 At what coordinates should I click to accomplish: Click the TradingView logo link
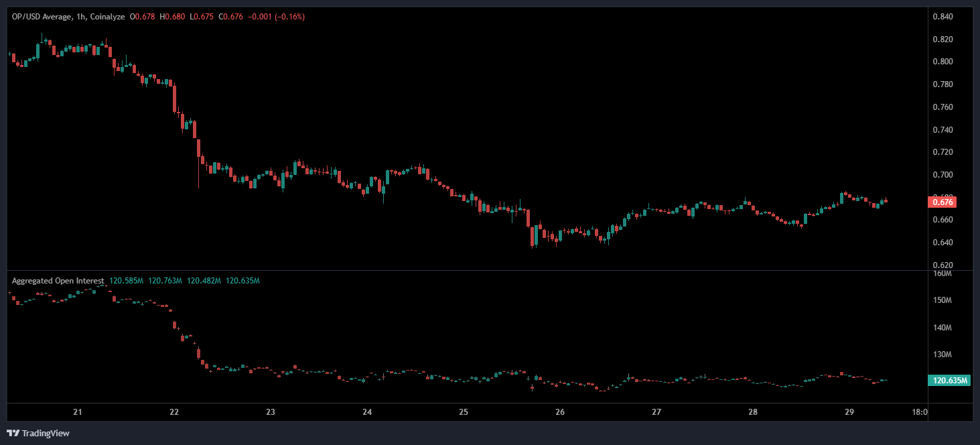point(38,433)
